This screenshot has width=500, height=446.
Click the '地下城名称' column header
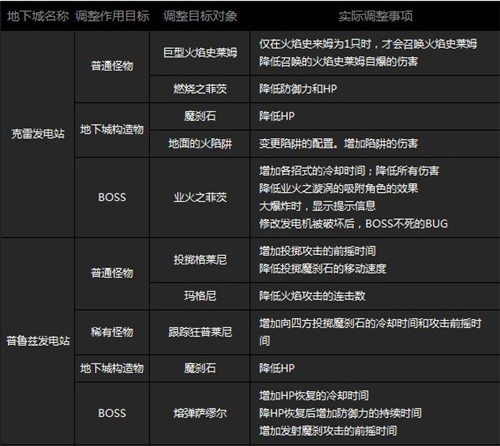[x=38, y=16]
